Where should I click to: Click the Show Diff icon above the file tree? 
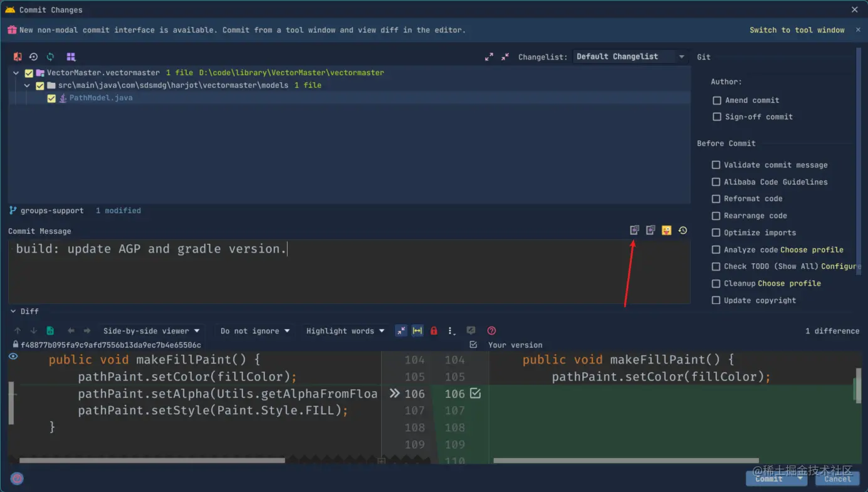point(18,56)
